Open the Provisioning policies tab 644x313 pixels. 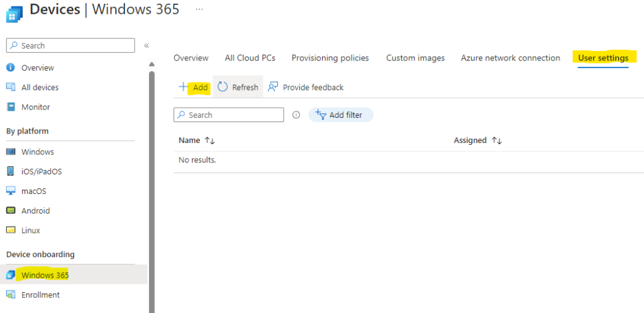click(x=330, y=58)
